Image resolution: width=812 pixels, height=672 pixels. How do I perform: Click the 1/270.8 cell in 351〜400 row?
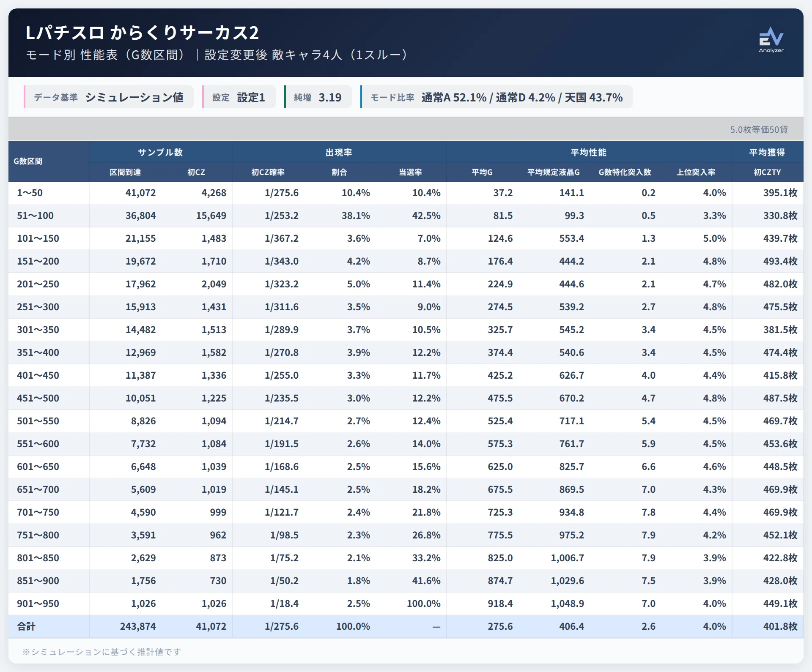[x=281, y=352]
